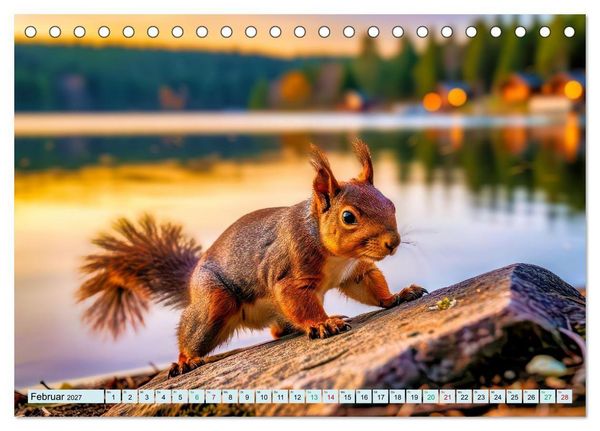Select day 3 in the calendar strip
600x431 pixels.
[147, 397]
